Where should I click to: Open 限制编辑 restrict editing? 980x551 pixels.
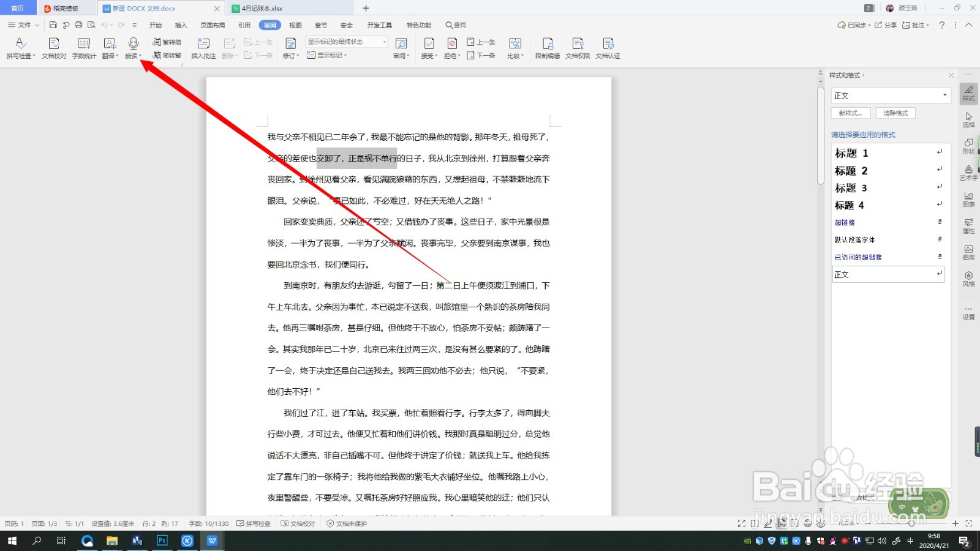(548, 48)
